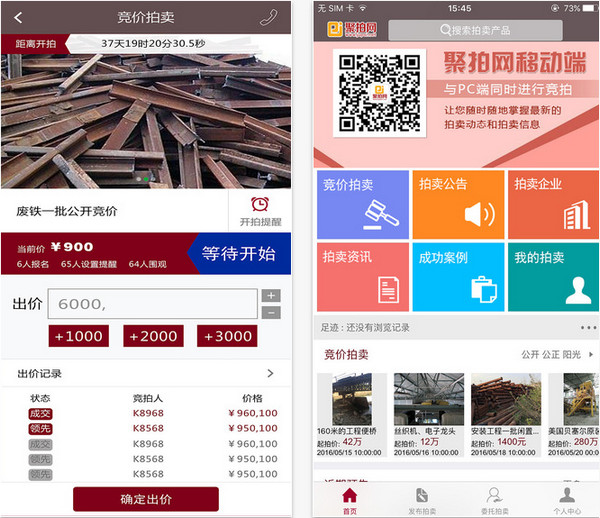
Task: Click the 搜索拍卖产品 search box
Action: click(475, 30)
